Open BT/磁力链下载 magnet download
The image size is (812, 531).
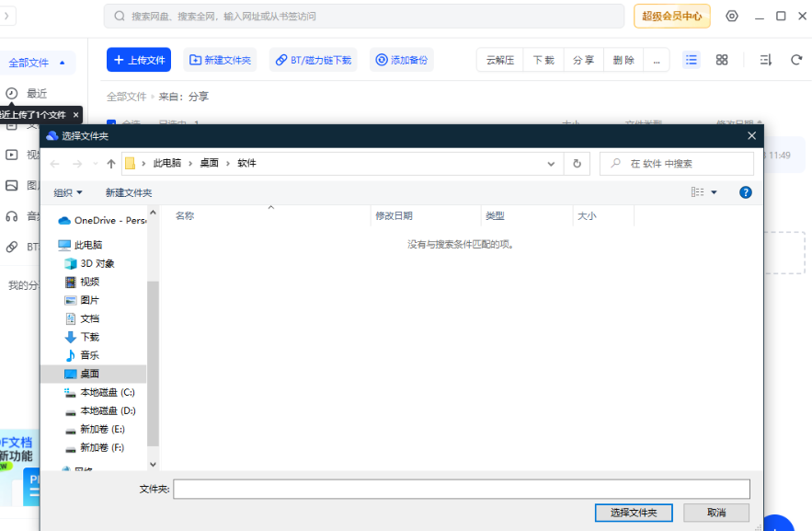point(313,60)
